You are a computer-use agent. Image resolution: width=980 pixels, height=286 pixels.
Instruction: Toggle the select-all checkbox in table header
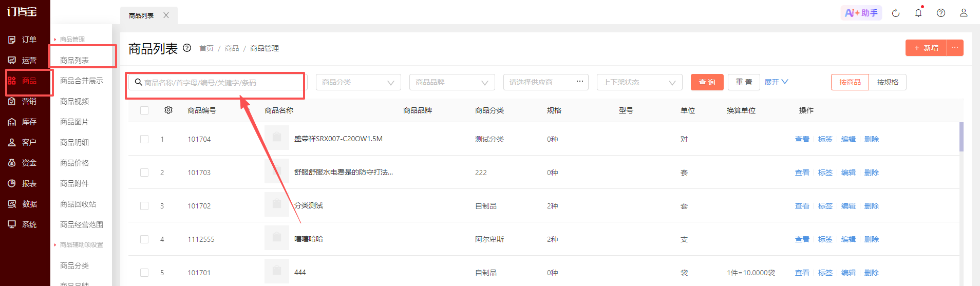[144, 110]
